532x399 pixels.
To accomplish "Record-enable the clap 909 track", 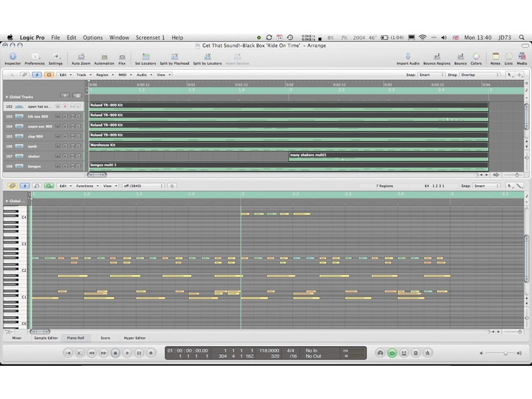I will 65,136.
